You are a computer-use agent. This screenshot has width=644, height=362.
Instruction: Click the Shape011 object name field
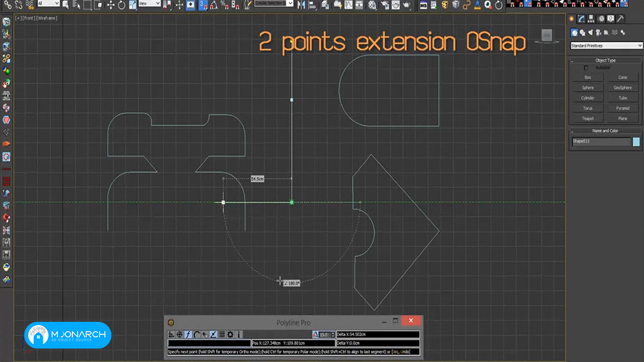(x=601, y=141)
